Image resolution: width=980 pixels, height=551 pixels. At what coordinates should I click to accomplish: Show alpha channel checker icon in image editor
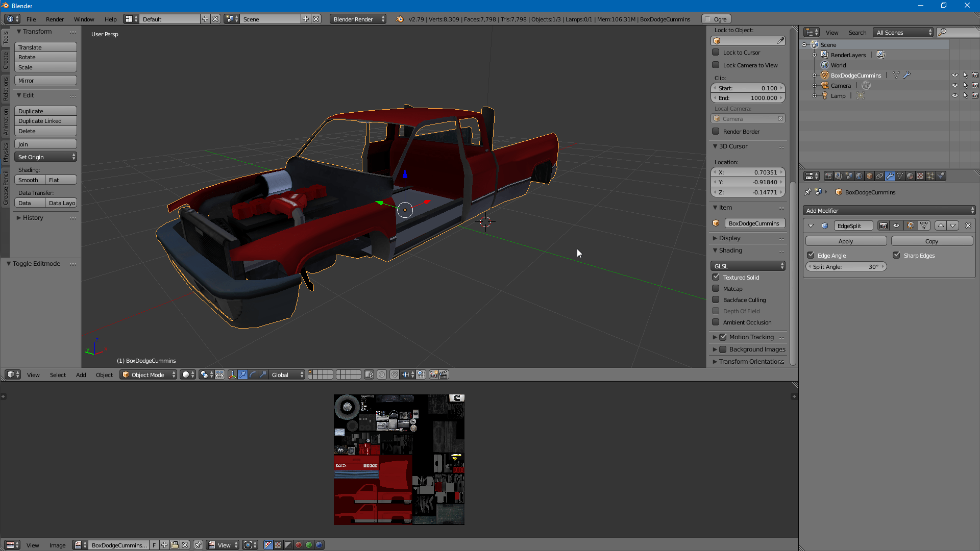point(278,545)
